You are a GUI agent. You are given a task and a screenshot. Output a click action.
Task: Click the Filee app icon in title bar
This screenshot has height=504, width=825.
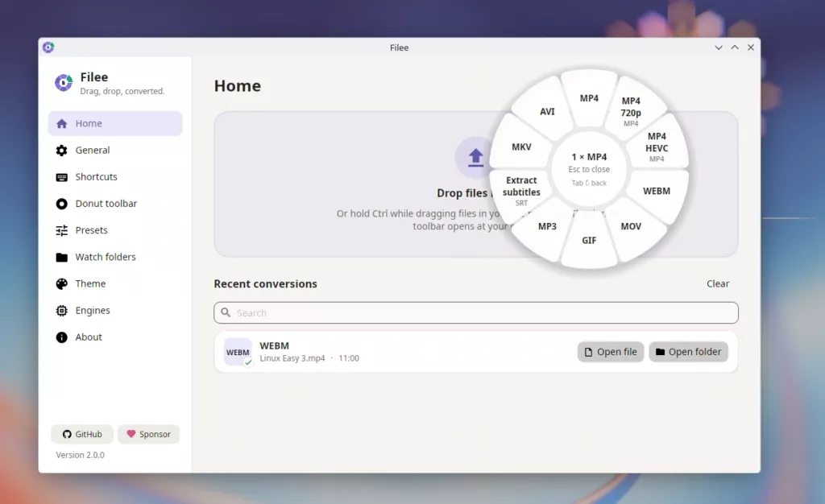tap(48, 48)
